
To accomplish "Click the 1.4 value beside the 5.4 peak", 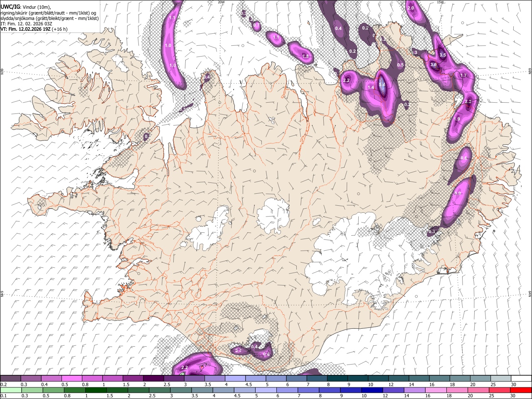I will click(371, 87).
